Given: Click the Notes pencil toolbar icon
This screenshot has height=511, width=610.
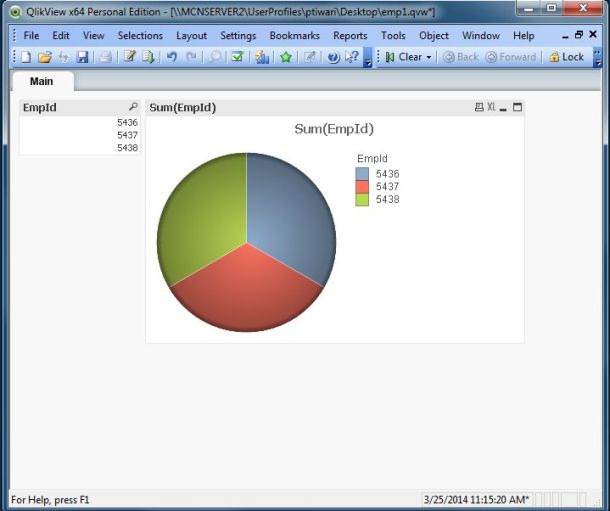Looking at the screenshot, I should (x=309, y=57).
